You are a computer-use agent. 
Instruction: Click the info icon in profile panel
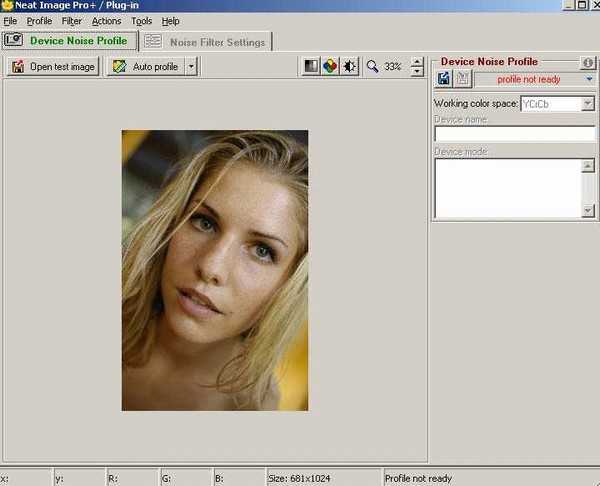tap(588, 62)
